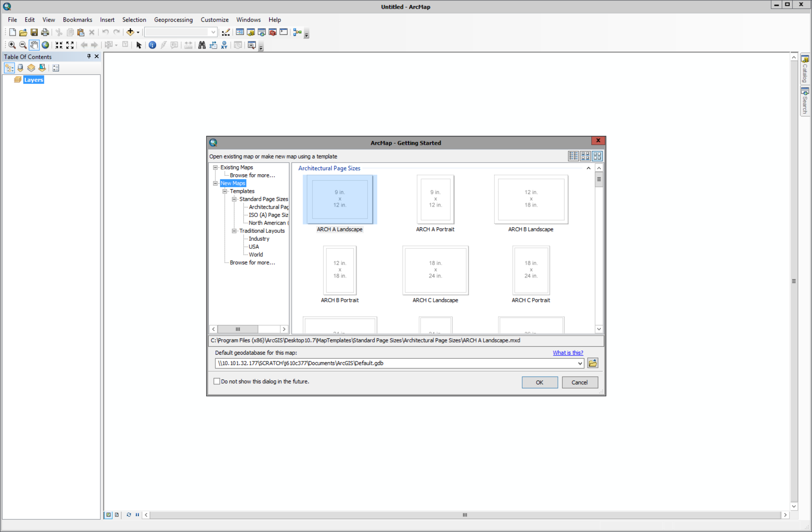Select the Identify tool
This screenshot has height=532, width=812.
point(152,45)
